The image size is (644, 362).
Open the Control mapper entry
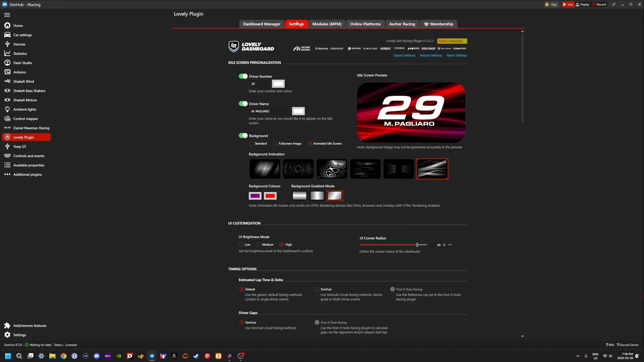(26, 118)
